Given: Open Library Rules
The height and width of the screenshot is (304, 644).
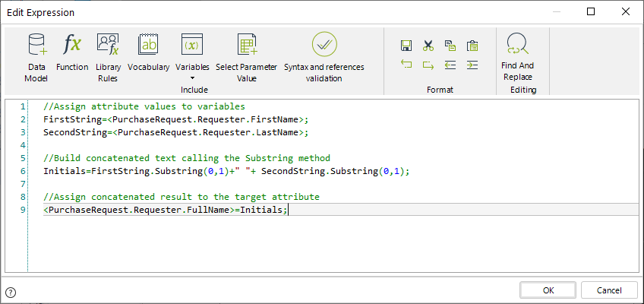Looking at the screenshot, I should [108, 58].
